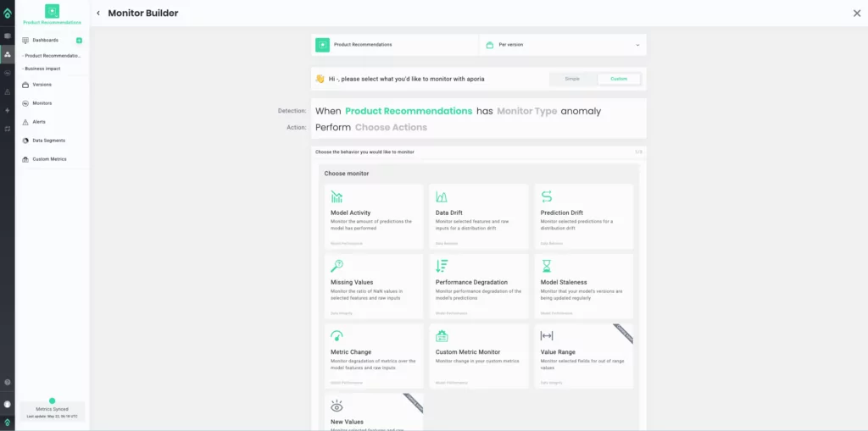Click the green Product Recommendations detection text
The width and height of the screenshot is (868, 431).
coord(409,111)
